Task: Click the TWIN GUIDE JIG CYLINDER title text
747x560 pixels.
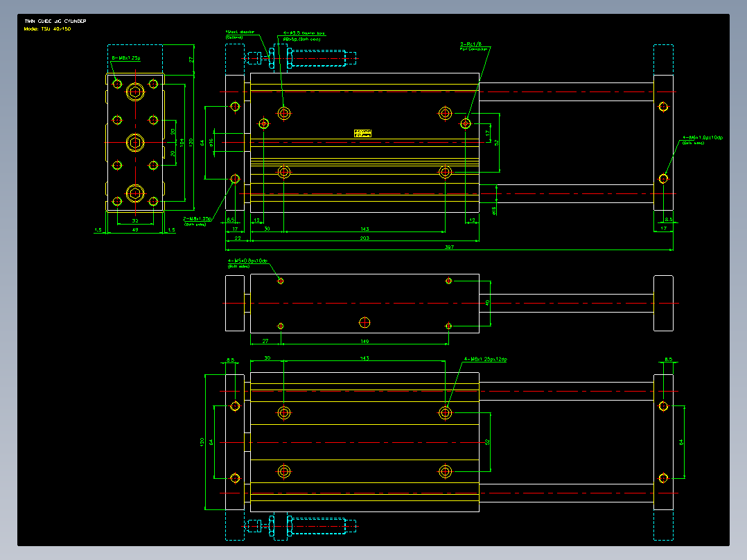Action: 55,21
